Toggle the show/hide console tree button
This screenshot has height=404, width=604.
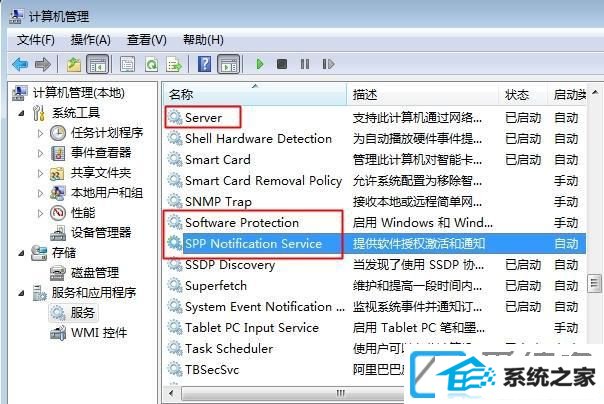coord(98,64)
